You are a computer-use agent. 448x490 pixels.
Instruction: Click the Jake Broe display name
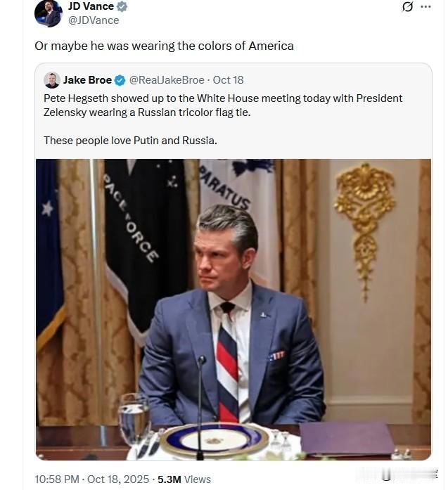[x=87, y=80]
